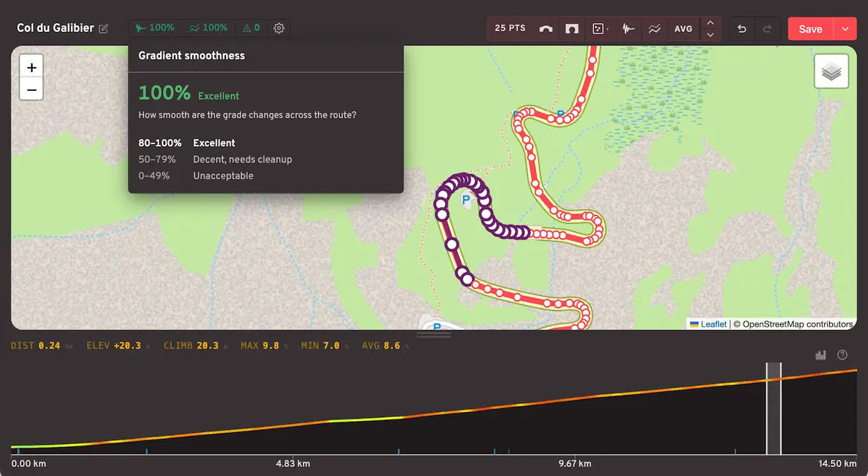
Task: Click the 80–100% Excellent legend row
Action: click(187, 143)
